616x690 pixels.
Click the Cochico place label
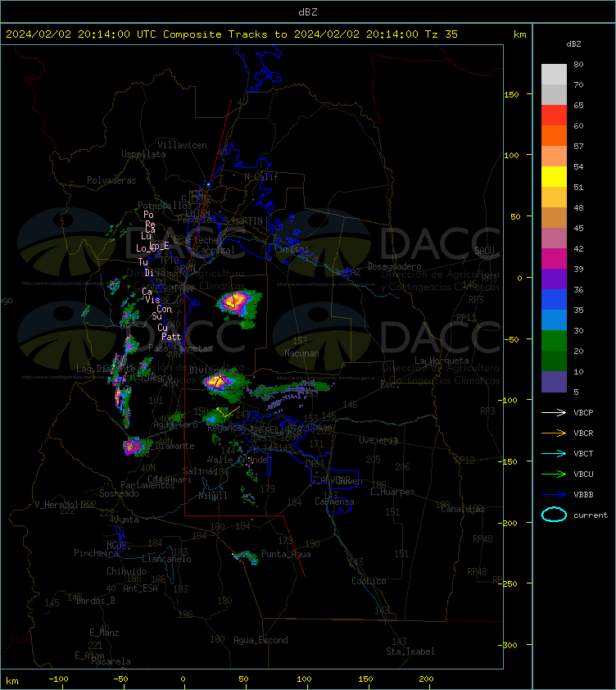(x=369, y=581)
